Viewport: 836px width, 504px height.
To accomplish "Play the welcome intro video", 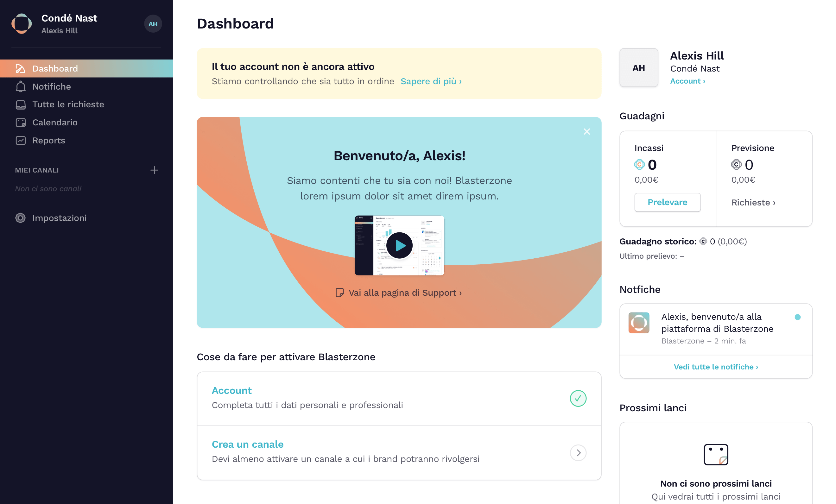I will coord(399,245).
